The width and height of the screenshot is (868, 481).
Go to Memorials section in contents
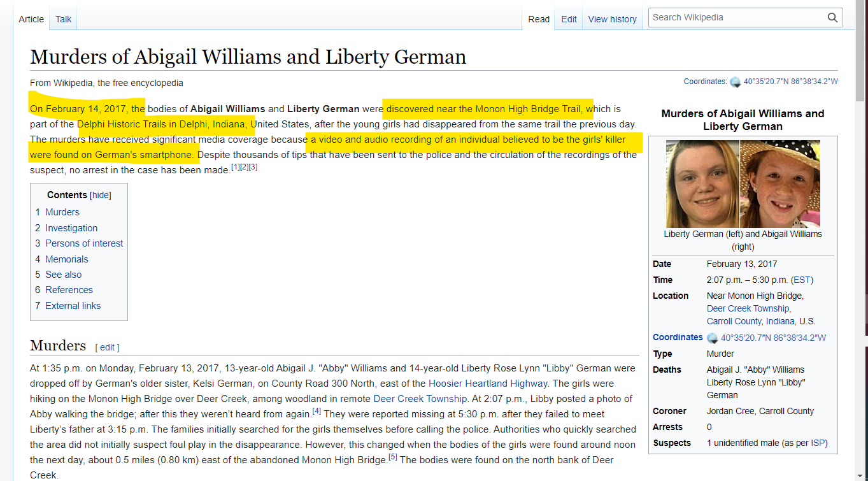(x=67, y=259)
